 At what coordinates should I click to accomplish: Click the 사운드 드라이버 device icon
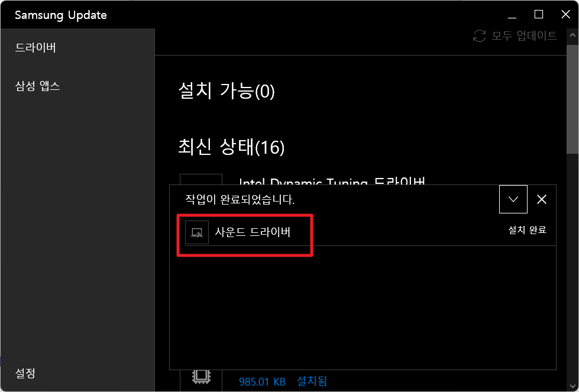pos(197,232)
